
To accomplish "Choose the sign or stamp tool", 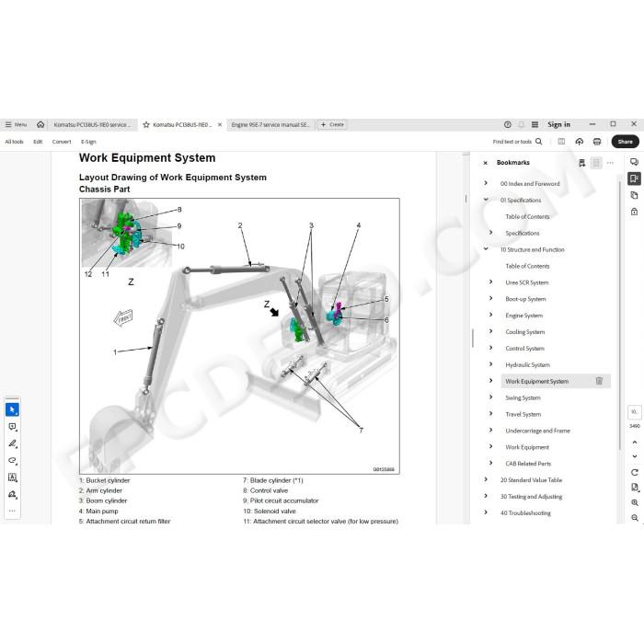I will click(x=12, y=494).
